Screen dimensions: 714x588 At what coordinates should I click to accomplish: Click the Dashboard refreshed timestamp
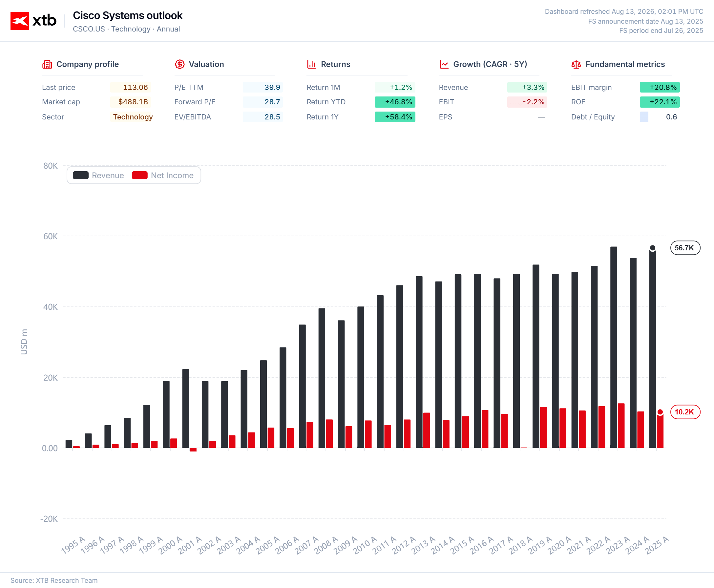[x=624, y=11]
